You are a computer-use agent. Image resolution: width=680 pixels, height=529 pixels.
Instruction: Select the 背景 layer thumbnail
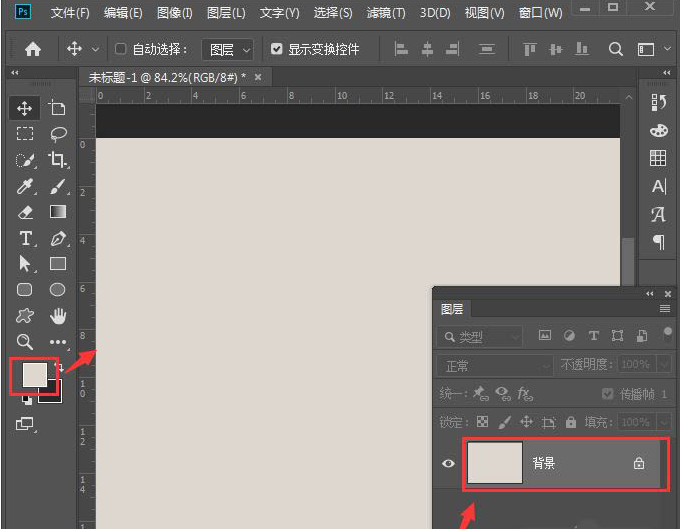coord(496,463)
